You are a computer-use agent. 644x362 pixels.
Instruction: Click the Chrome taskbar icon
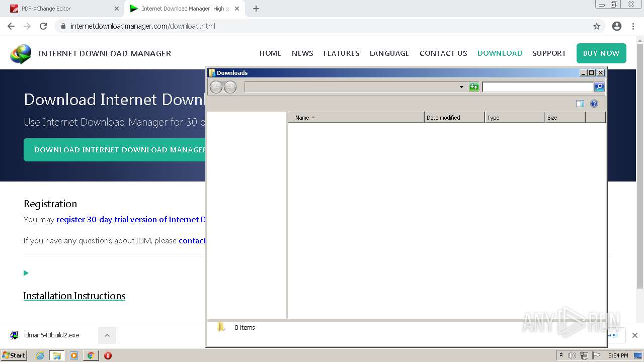(91, 355)
